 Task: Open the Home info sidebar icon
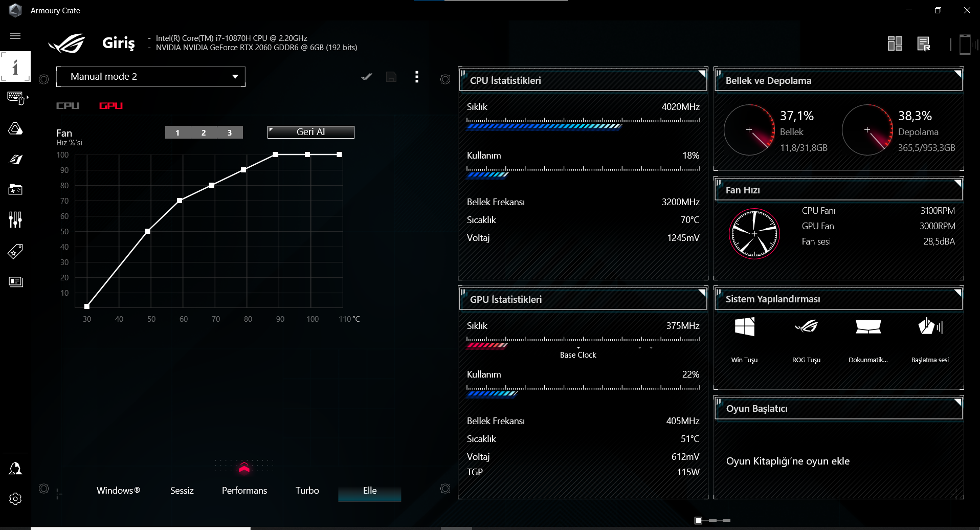[x=15, y=67]
